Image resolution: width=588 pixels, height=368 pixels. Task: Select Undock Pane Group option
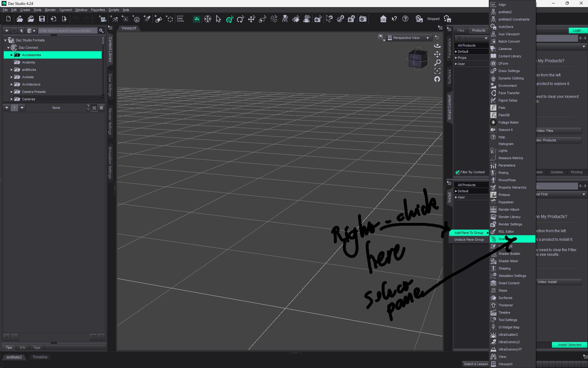pos(469,240)
